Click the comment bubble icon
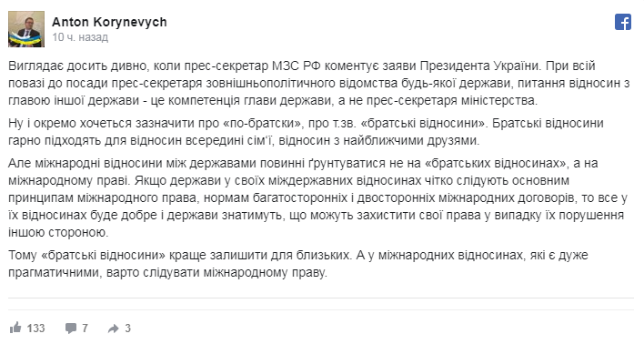644x344 pixels. click(x=71, y=328)
